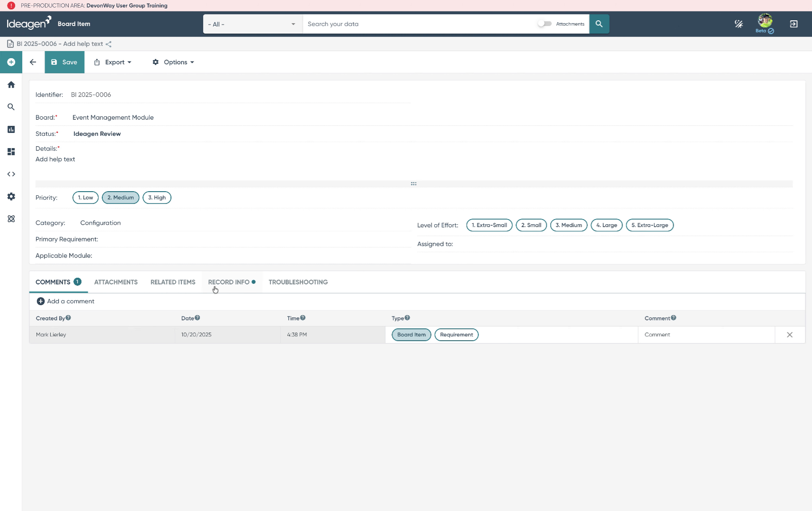Click the Details text Add help text
This screenshot has width=812, height=511.
(x=55, y=159)
